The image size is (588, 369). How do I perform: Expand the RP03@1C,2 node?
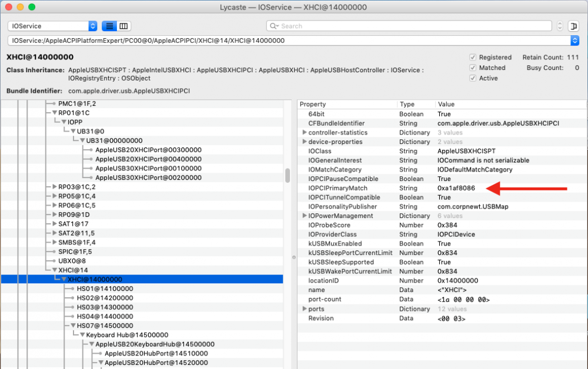(x=55, y=187)
